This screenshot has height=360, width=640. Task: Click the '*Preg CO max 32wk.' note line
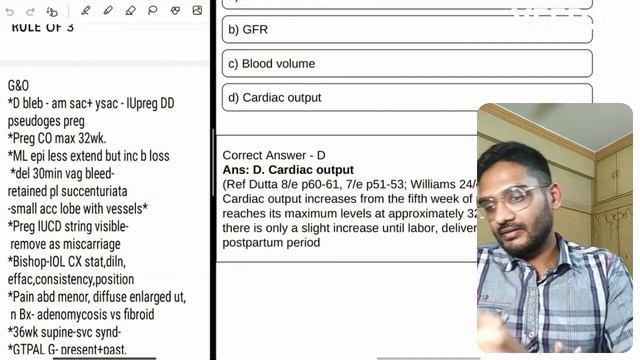[x=57, y=138]
